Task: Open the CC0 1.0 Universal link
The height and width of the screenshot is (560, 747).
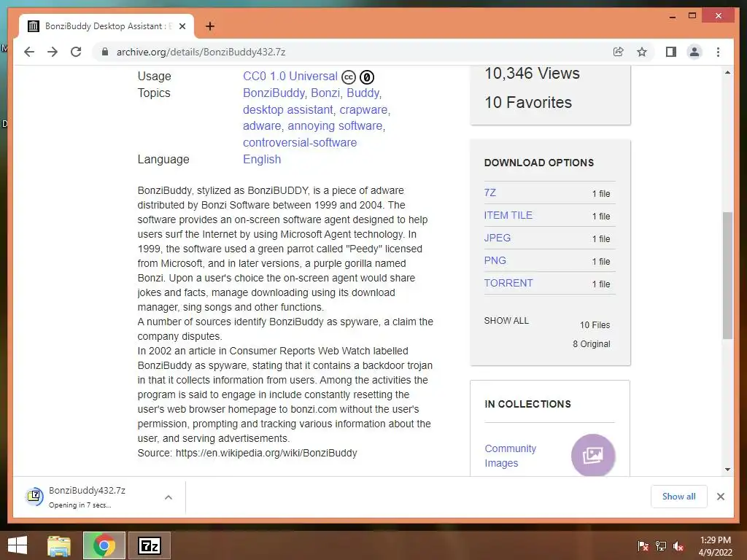Action: coord(290,76)
